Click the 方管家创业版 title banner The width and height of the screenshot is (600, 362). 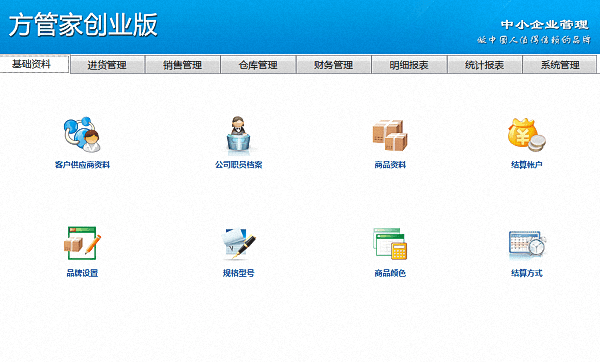pos(83,25)
